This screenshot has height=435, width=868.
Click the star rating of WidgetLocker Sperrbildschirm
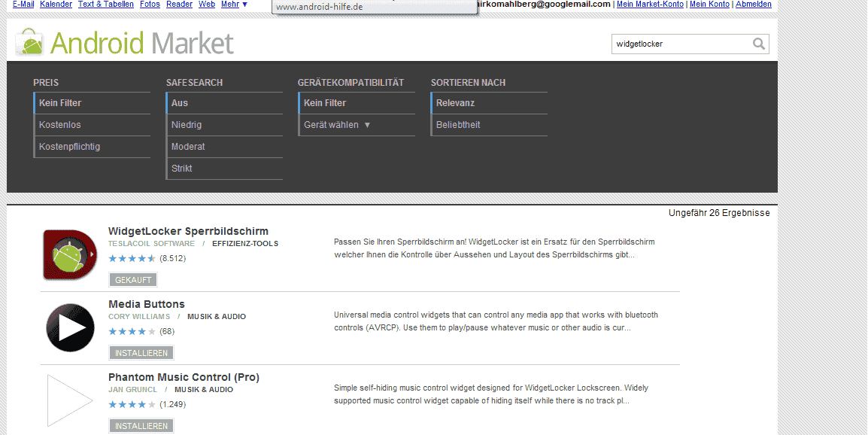click(132, 258)
